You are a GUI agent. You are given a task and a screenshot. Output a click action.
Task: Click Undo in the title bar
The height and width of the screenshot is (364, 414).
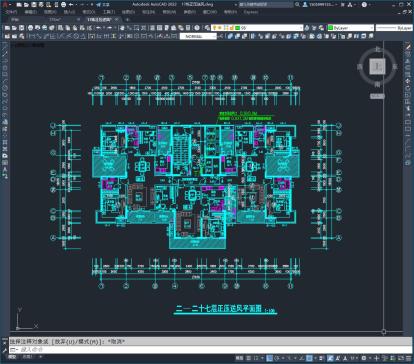pos(71,5)
